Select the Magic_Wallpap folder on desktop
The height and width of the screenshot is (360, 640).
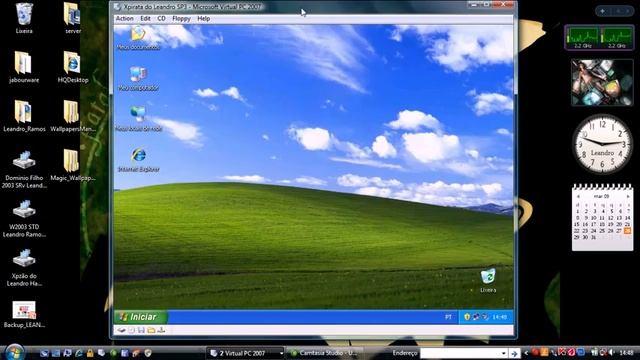(73, 165)
